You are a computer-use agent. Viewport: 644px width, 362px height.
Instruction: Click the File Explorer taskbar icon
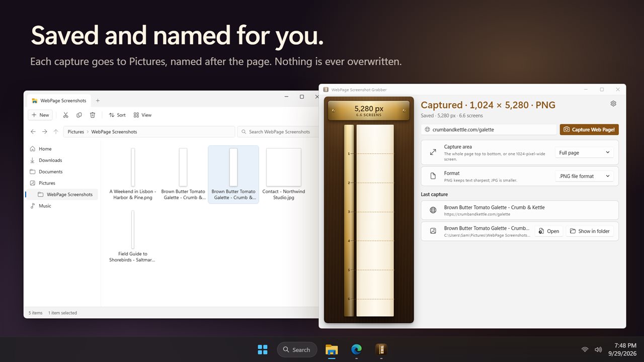(332, 349)
